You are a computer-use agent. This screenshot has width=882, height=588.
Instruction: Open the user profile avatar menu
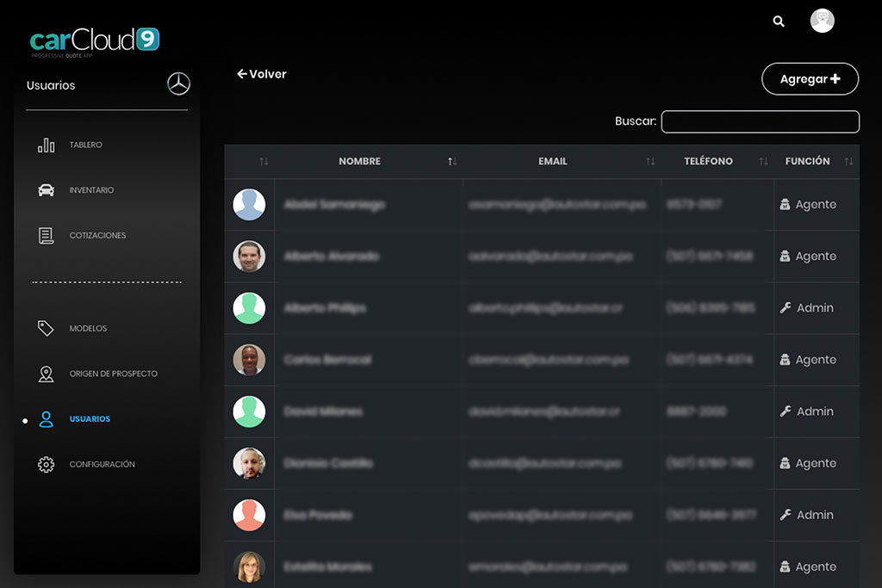click(822, 22)
